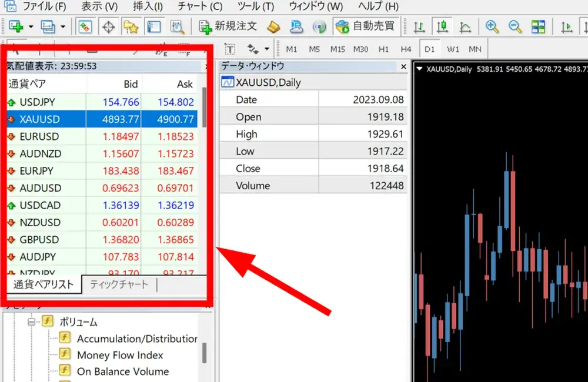
Task: Open the Navigator panel star-folder icon
Action: point(131,26)
